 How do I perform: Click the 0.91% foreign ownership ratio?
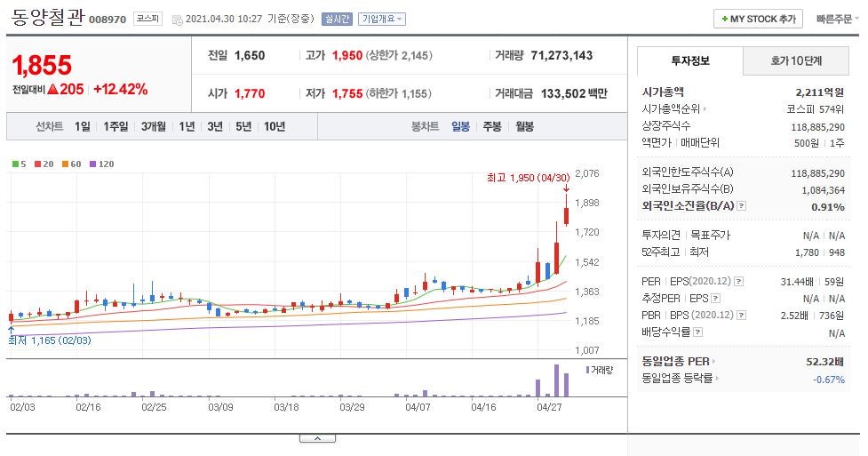point(828,207)
